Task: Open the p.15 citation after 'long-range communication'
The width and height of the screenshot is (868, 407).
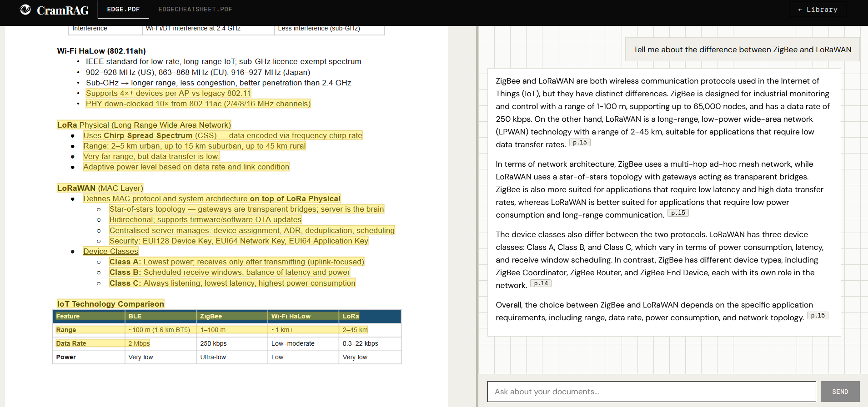Action: pos(678,213)
